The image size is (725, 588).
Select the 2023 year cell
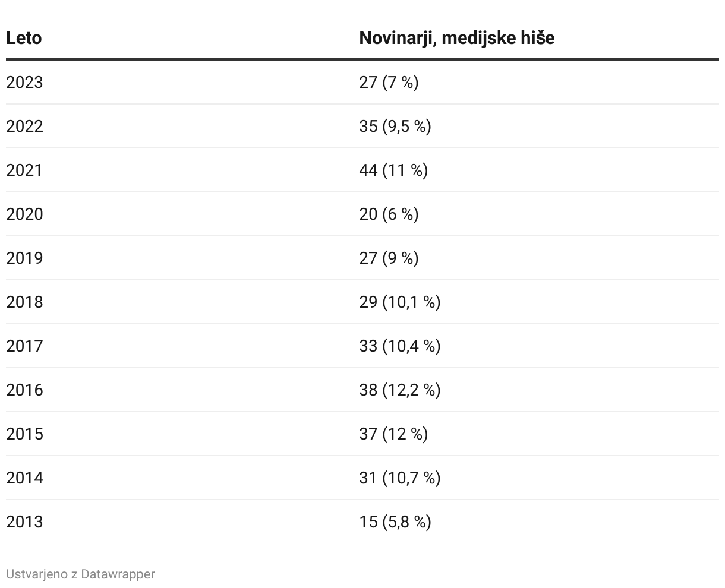[x=25, y=82]
